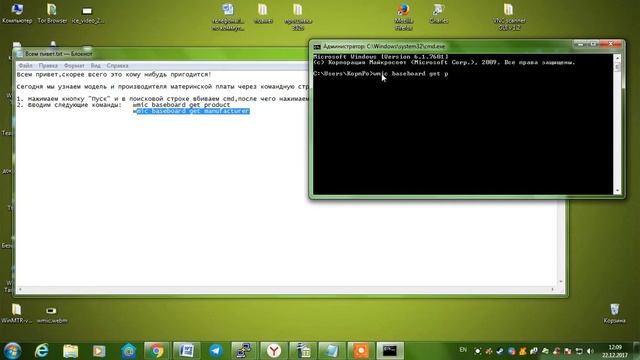Select the Mozilla Firefox desktop shortcut
This screenshot has width=640, height=360.
(403, 16)
